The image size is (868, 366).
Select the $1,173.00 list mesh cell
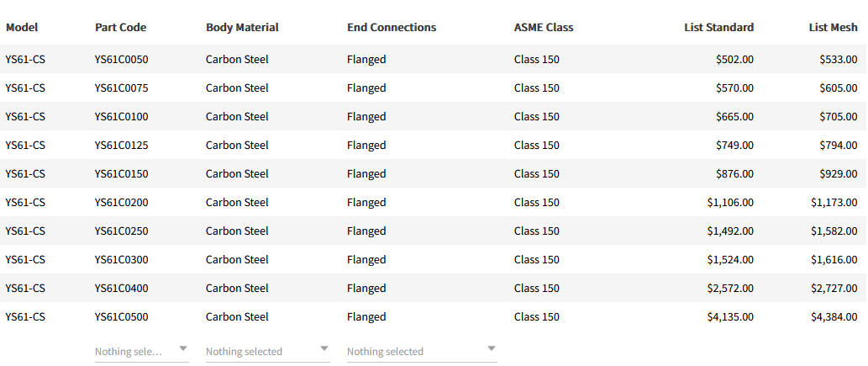coord(834,203)
